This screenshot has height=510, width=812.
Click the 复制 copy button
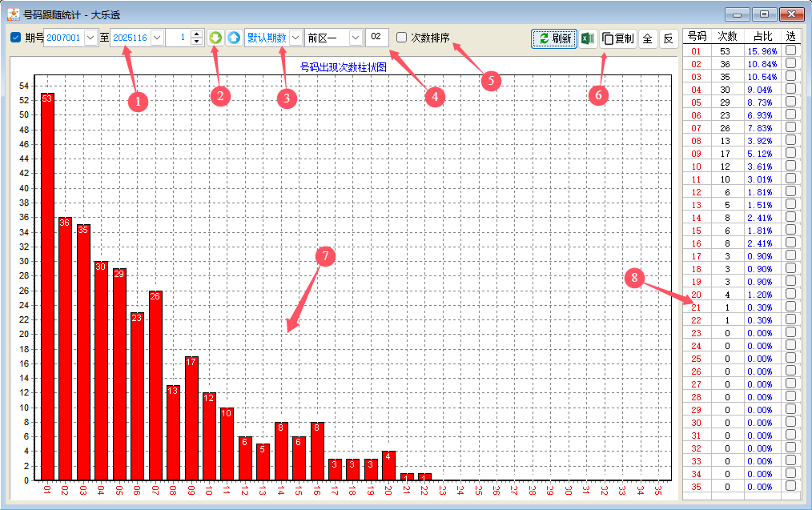[x=618, y=38]
